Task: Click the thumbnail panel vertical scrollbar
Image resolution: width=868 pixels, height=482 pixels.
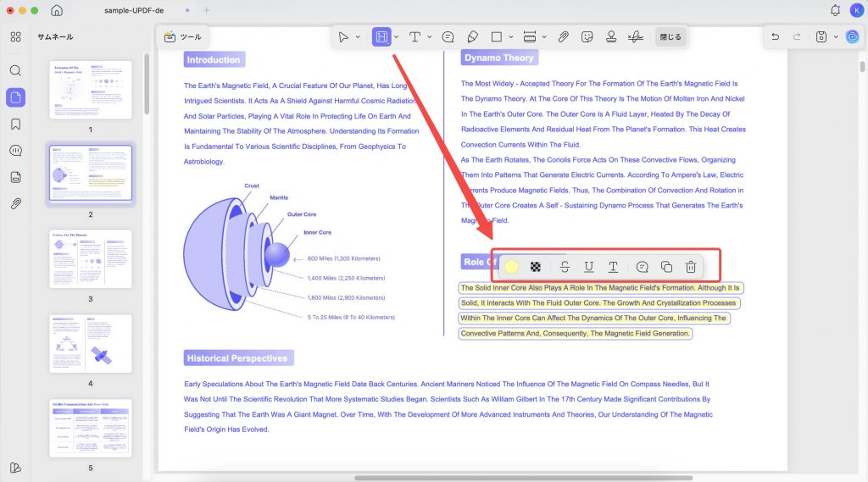Action: pyautogui.click(x=147, y=84)
